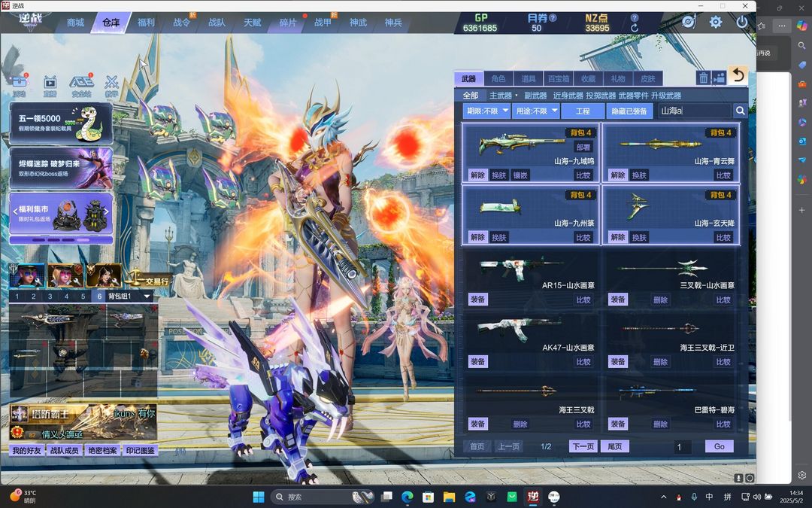Click 镶嵌 on 山海-九域鸣
The width and height of the screenshot is (812, 508).
click(x=520, y=175)
